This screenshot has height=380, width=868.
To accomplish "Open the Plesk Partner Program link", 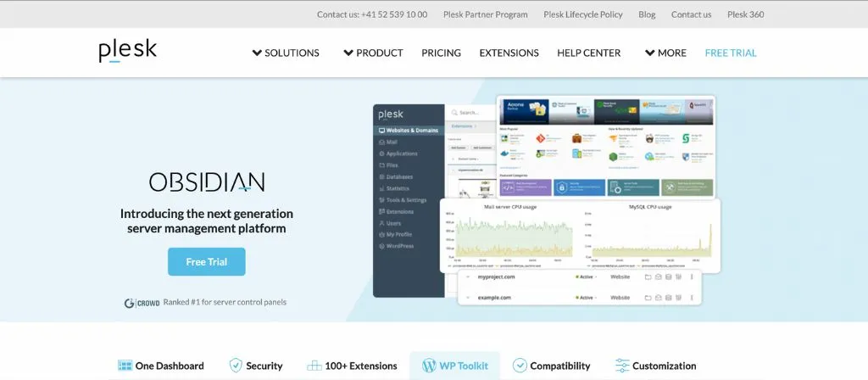I will pyautogui.click(x=487, y=14).
